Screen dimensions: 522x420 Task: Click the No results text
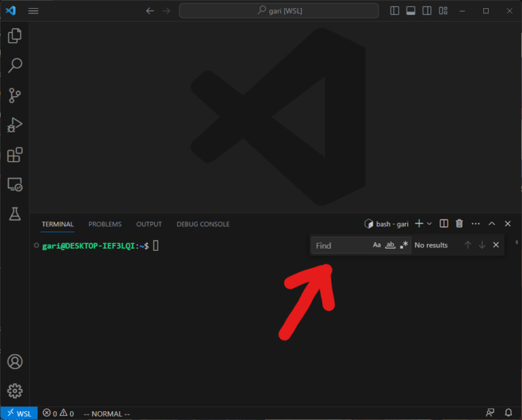coord(431,245)
